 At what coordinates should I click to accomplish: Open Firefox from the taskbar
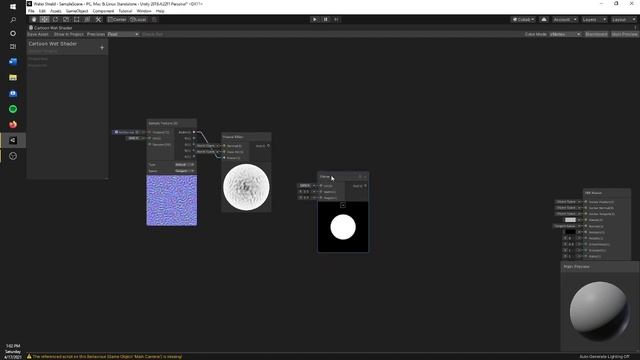click(x=13, y=124)
